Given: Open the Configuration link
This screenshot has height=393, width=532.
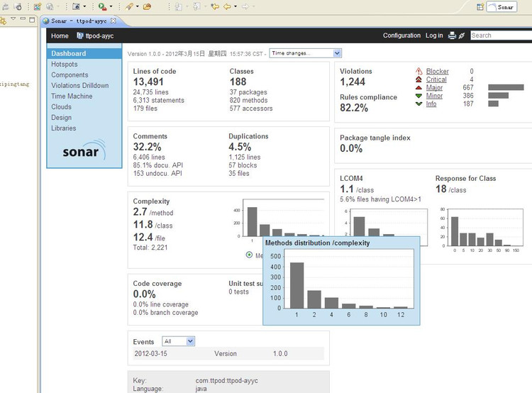Looking at the screenshot, I should [x=401, y=35].
